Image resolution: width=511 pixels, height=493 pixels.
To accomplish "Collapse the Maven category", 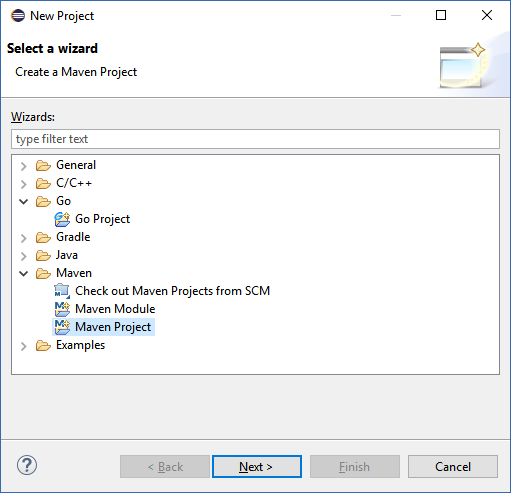I will point(23,274).
